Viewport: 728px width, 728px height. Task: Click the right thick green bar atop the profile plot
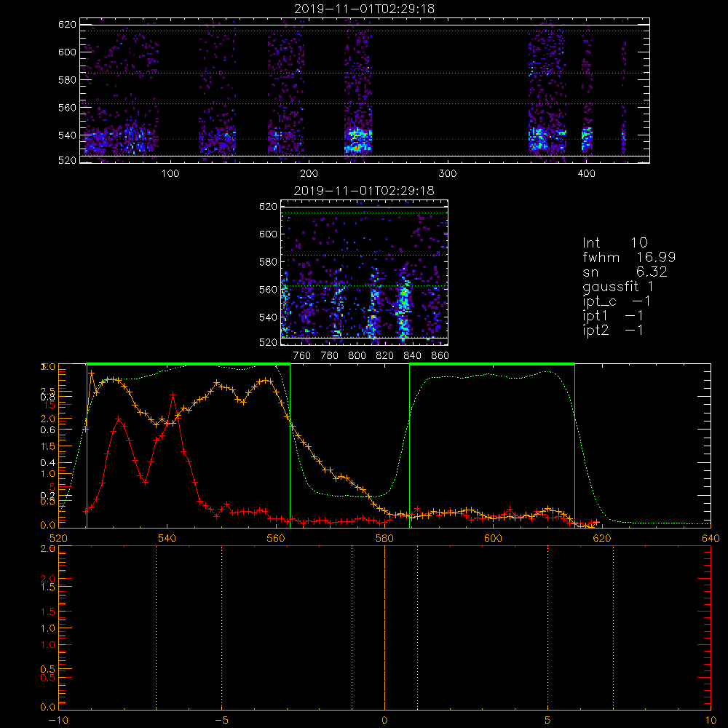[x=492, y=365]
